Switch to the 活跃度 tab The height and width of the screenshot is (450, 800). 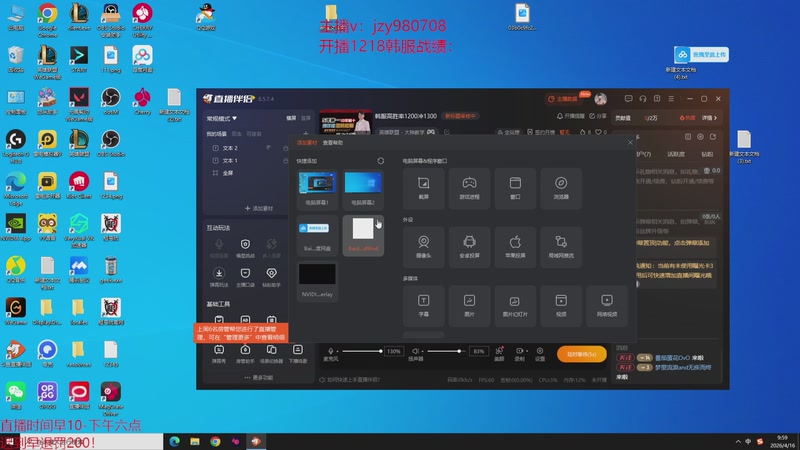point(676,154)
